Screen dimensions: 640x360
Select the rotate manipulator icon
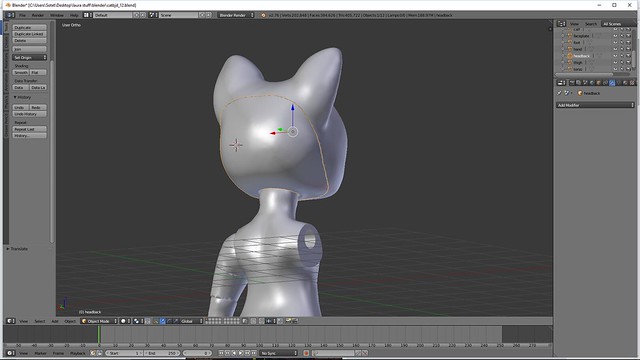pos(169,321)
